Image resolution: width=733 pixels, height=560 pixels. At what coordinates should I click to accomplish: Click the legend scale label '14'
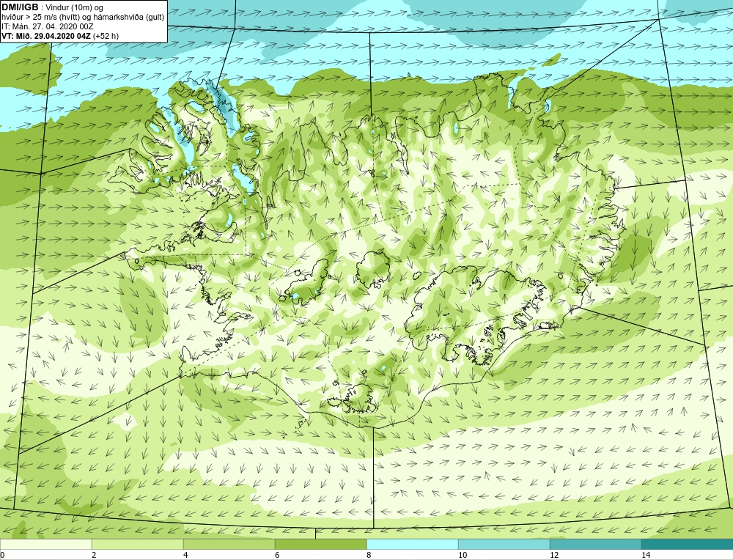point(646,555)
